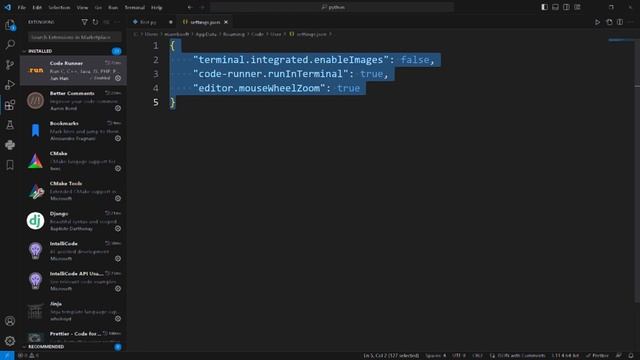Open the Help menu
The height and width of the screenshot is (360, 640).
click(x=157, y=7)
